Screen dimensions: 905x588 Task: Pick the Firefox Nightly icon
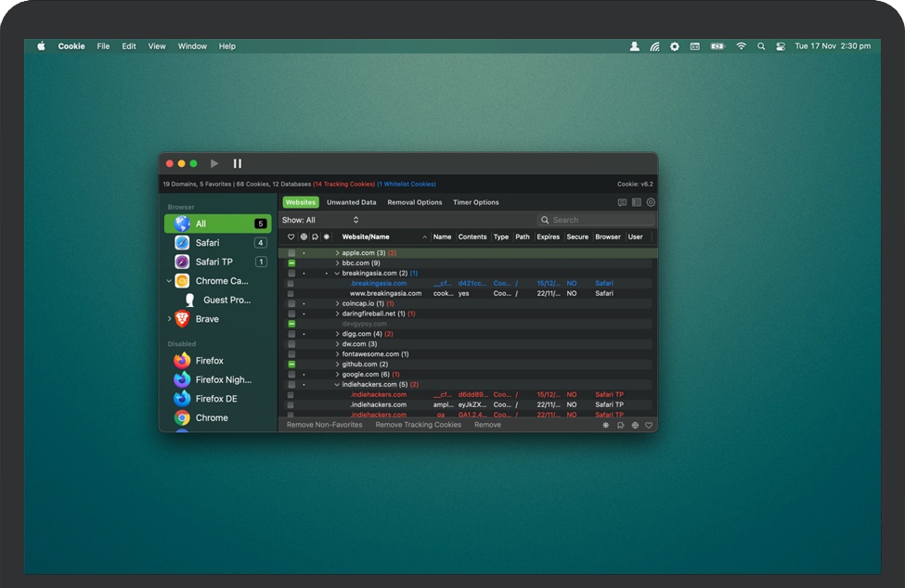point(182,379)
